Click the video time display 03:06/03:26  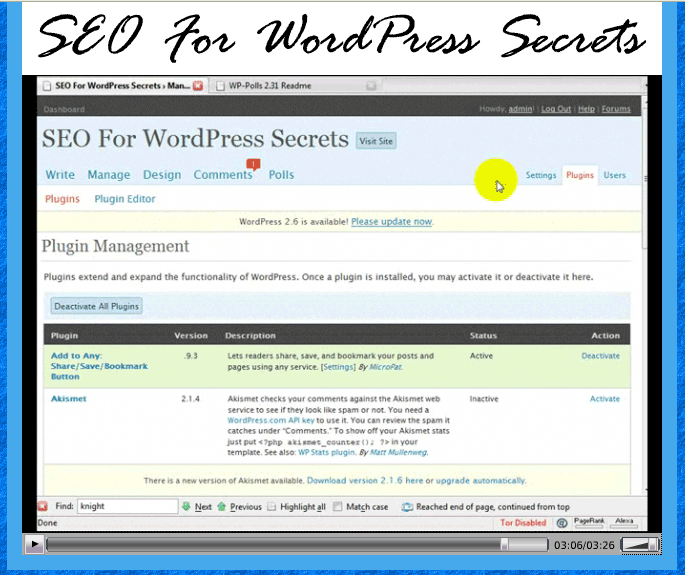585,545
